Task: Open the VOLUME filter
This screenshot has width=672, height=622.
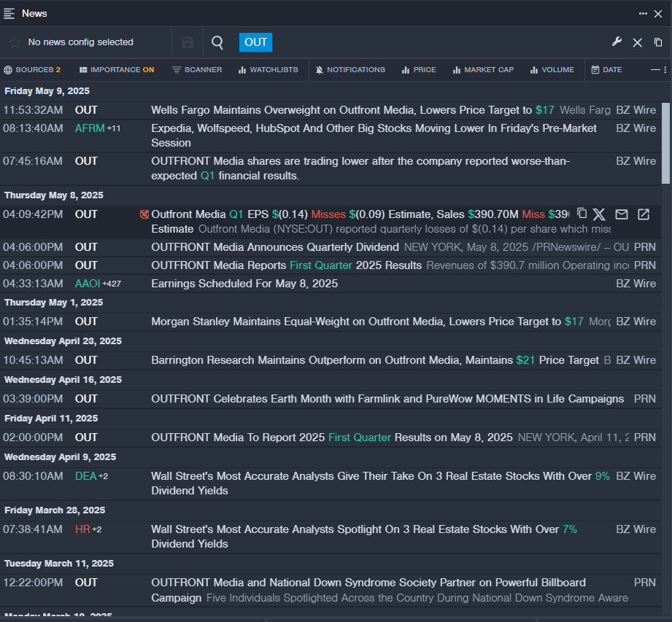Action: coord(552,69)
